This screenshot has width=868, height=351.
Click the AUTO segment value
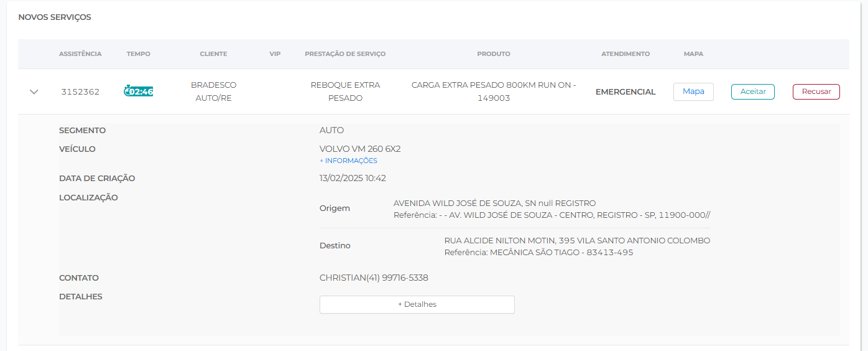point(331,131)
